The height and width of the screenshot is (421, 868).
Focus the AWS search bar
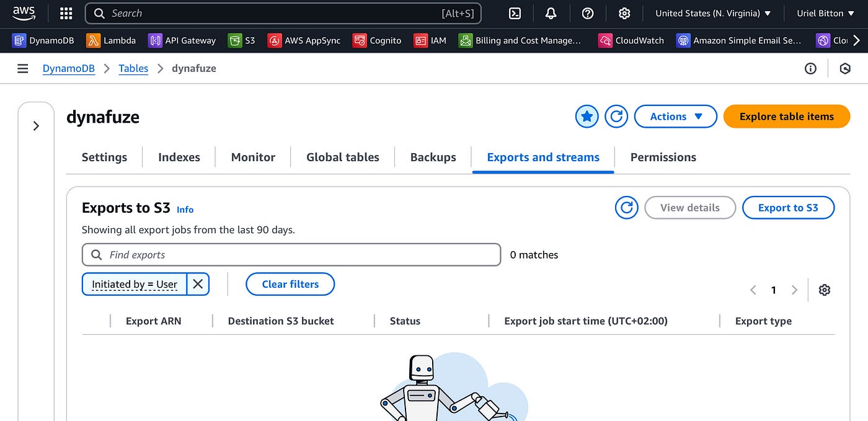283,13
